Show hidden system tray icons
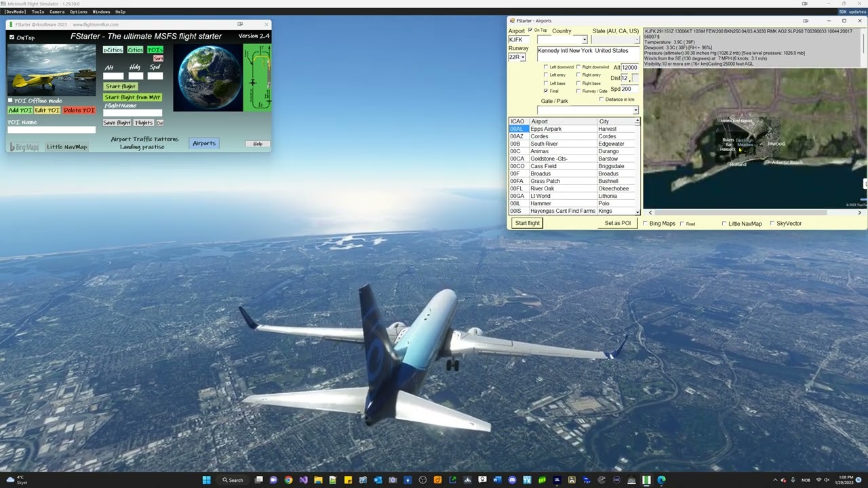 click(x=775, y=480)
